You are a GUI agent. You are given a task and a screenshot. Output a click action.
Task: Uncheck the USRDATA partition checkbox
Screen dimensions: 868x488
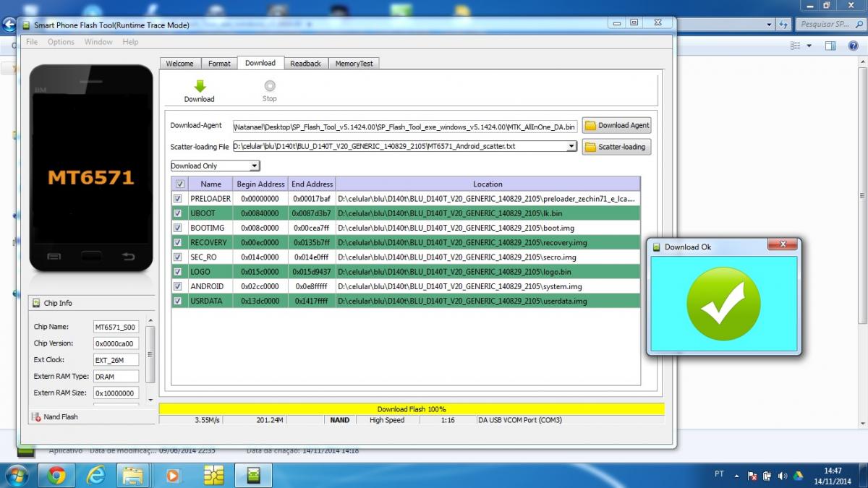[x=178, y=301]
